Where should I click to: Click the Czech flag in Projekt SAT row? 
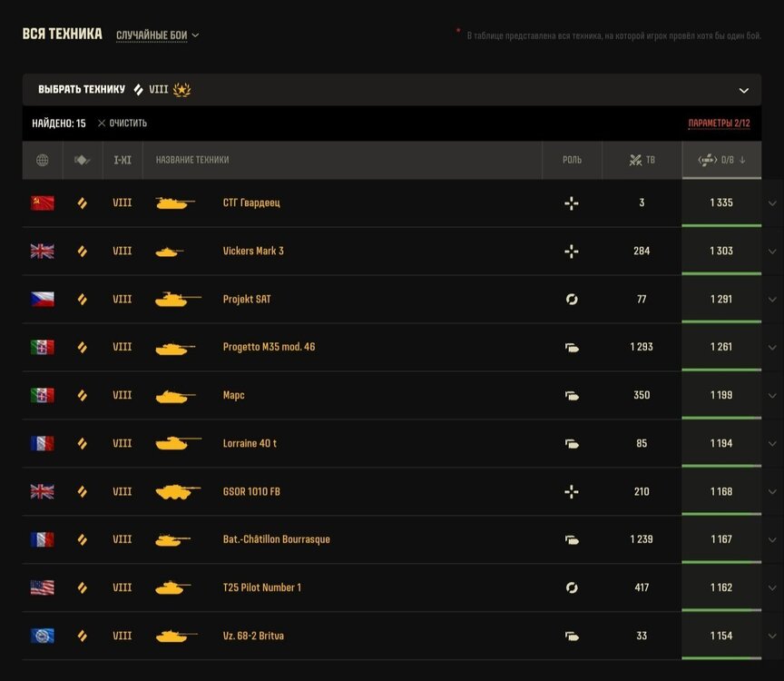tap(43, 300)
